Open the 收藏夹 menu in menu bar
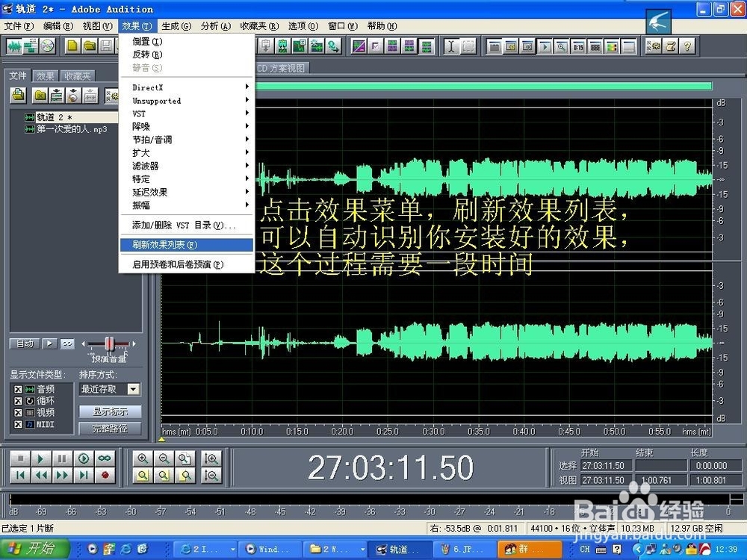 [x=259, y=25]
